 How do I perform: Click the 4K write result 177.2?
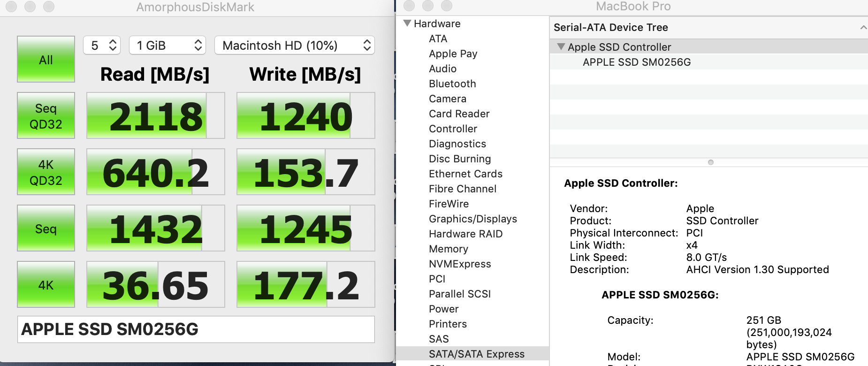(306, 284)
